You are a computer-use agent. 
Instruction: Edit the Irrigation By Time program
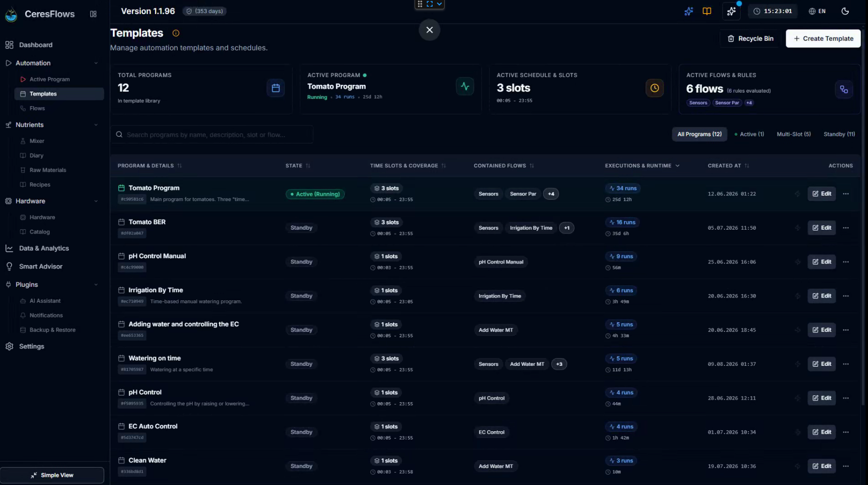821,296
